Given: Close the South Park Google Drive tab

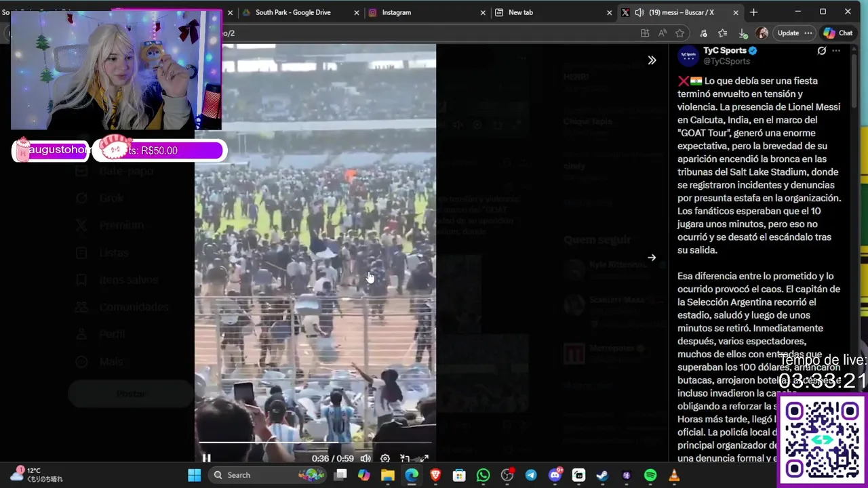Looking at the screenshot, I should [356, 12].
